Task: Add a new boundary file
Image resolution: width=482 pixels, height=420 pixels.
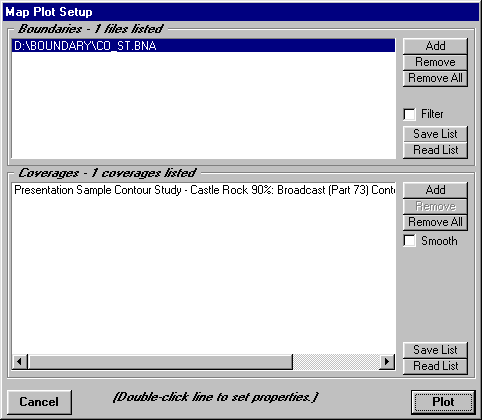Action: click(x=435, y=46)
